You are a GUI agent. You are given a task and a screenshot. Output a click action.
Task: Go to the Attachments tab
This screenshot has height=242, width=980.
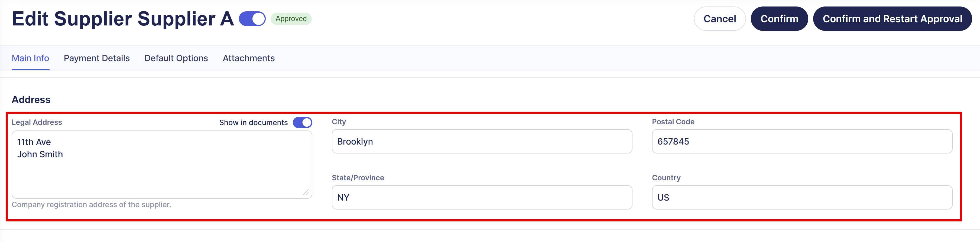[x=249, y=58]
